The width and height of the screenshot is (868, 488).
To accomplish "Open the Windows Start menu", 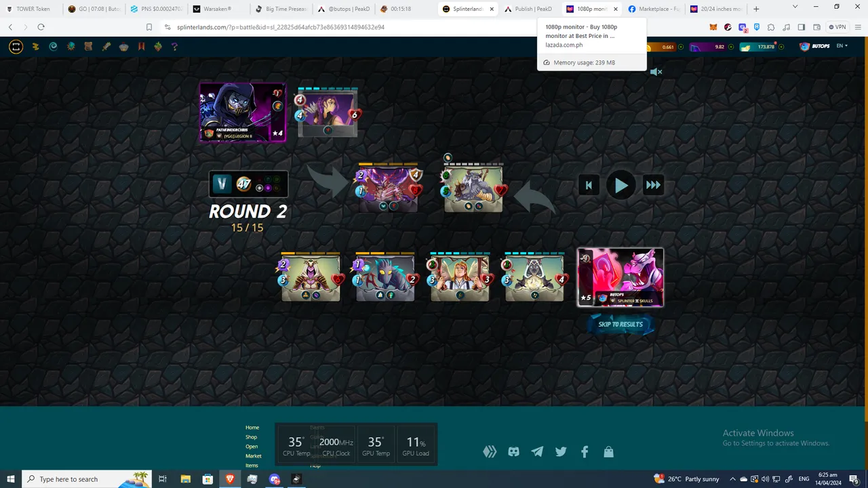I will [x=11, y=479].
